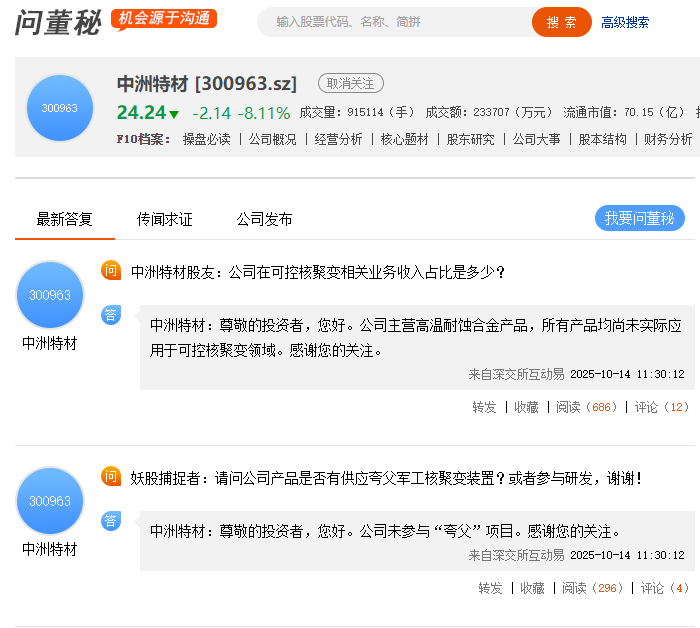This screenshot has height=628, width=700.
Task: Click the answer text about 高温耐蚀合金产品
Action: point(416,338)
